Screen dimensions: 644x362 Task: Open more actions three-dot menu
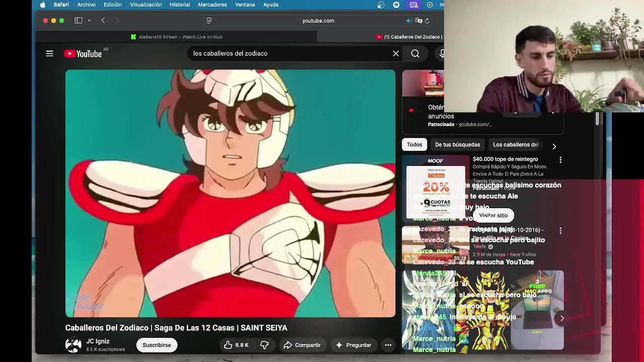388,345
